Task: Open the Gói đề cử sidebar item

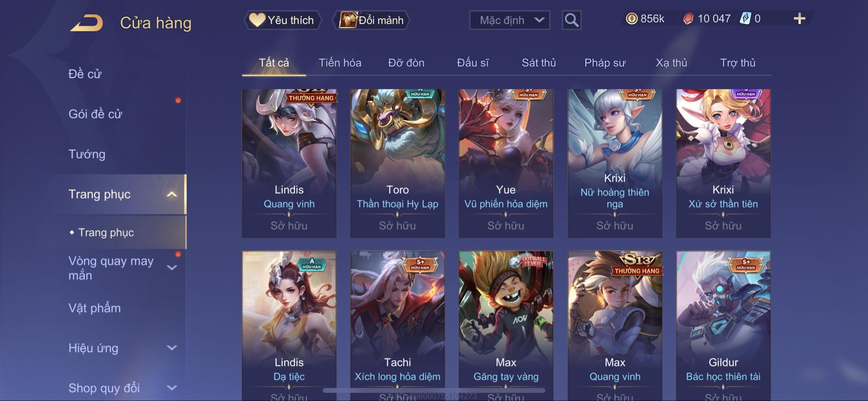Action: (95, 114)
